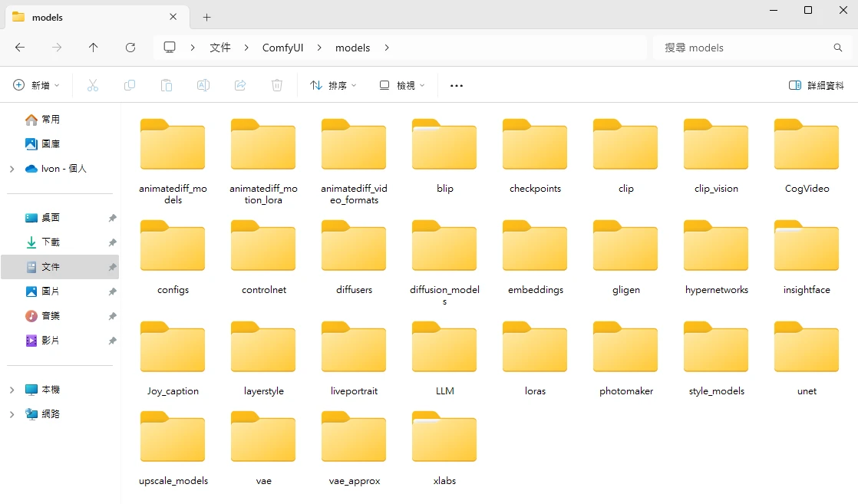The height and width of the screenshot is (504, 858).
Task: Click the ComfyUI breadcrumb segment
Action: (282, 48)
